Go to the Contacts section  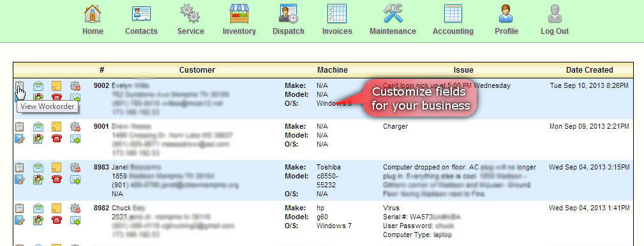pos(141,20)
